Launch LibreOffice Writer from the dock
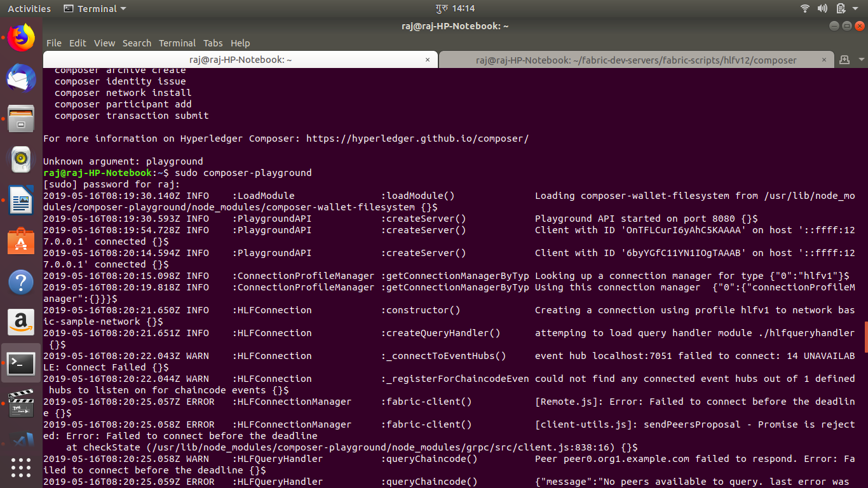The width and height of the screenshot is (868, 488). (21, 200)
